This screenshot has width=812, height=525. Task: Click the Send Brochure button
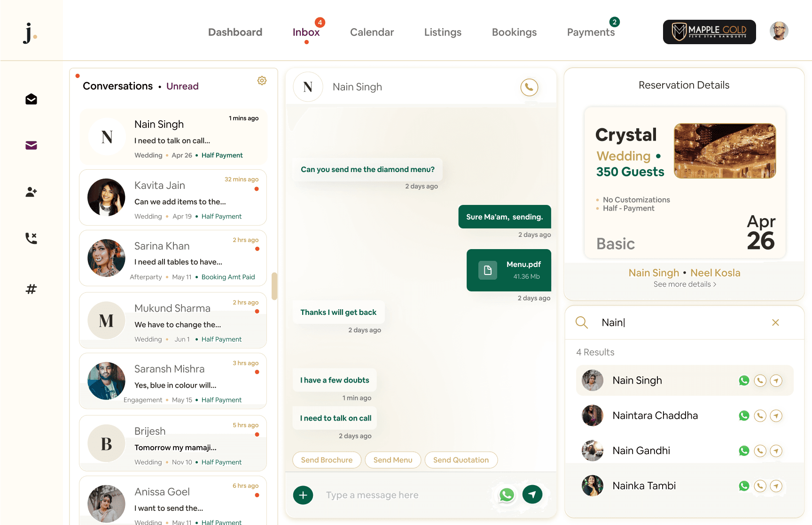coord(327,460)
